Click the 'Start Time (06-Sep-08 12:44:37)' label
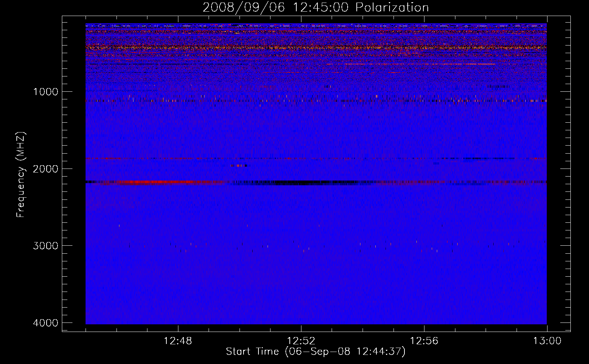589x364 pixels. point(316,352)
